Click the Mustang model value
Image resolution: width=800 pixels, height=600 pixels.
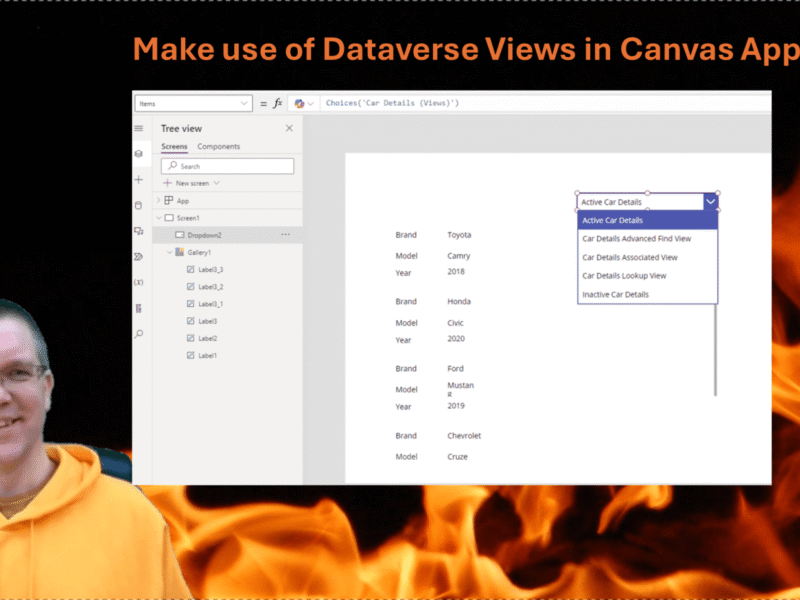pos(460,389)
